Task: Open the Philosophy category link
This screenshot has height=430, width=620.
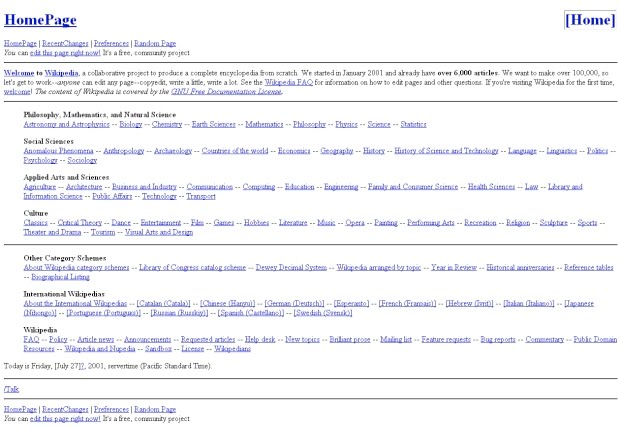Action: pyautogui.click(x=309, y=125)
